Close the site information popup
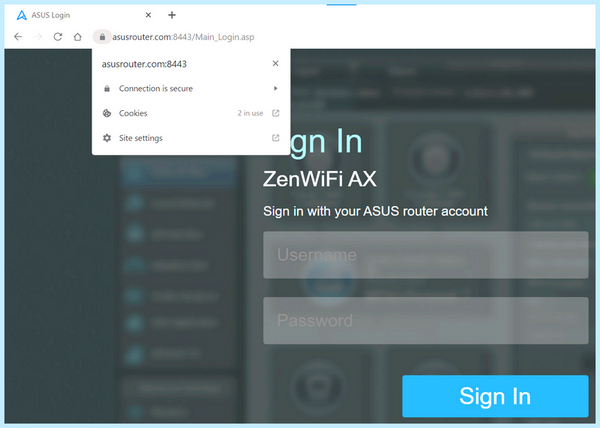The height and width of the screenshot is (428, 600). 275,63
